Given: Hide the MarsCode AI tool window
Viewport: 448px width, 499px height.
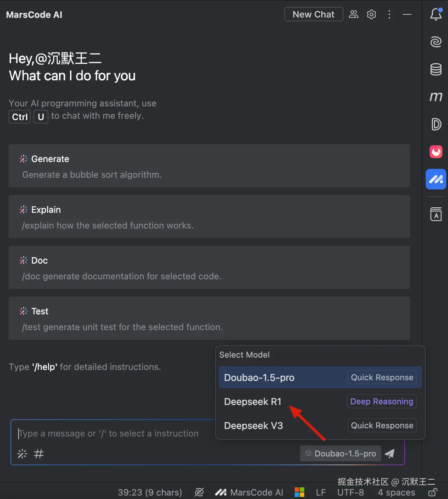Looking at the screenshot, I should click(x=407, y=14).
